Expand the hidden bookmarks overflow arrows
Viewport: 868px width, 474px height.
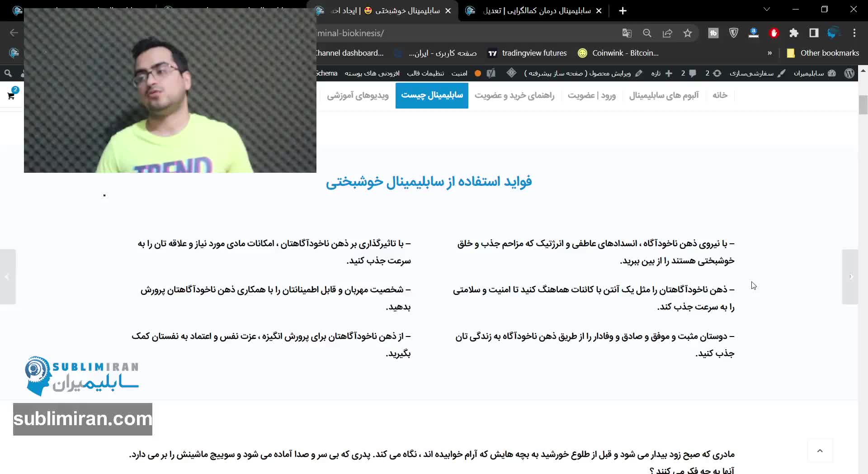[769, 53]
